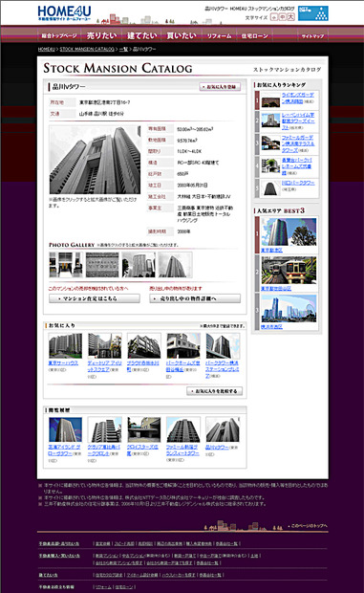
Task: Open the サイトマップ menu item
Action: 312,36
